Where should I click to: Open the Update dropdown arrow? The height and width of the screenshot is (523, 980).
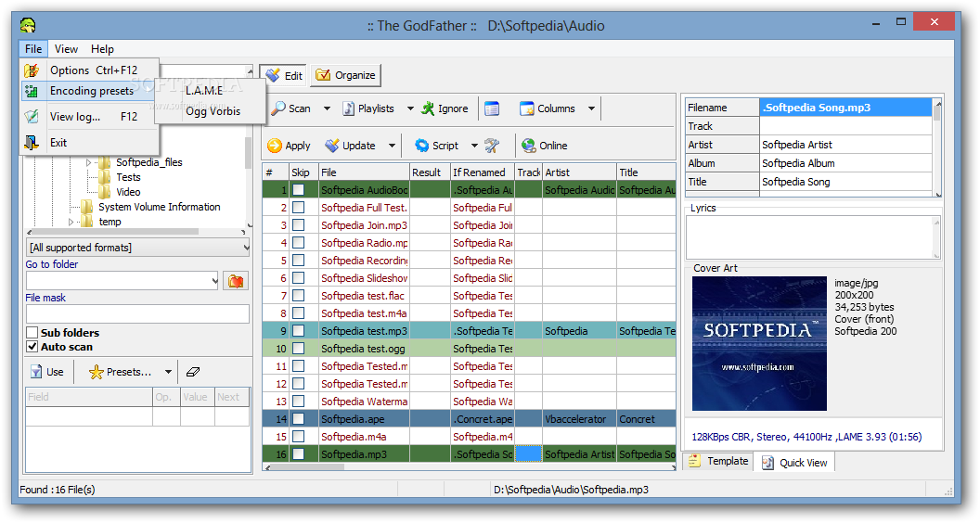tap(392, 146)
